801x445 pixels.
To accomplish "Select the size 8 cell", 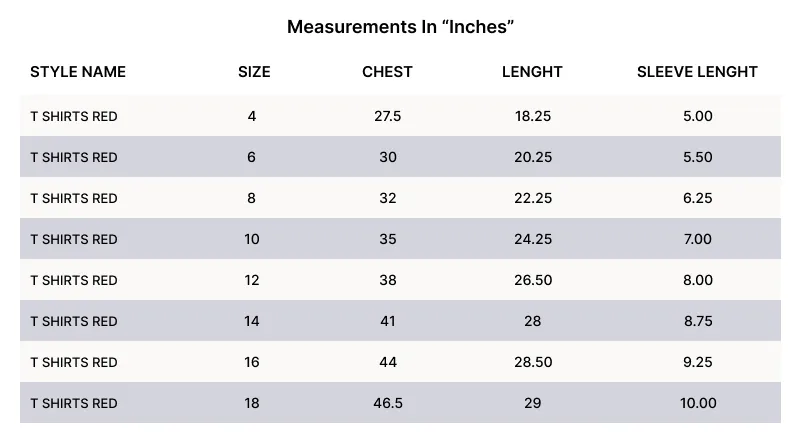I will 252,198.
